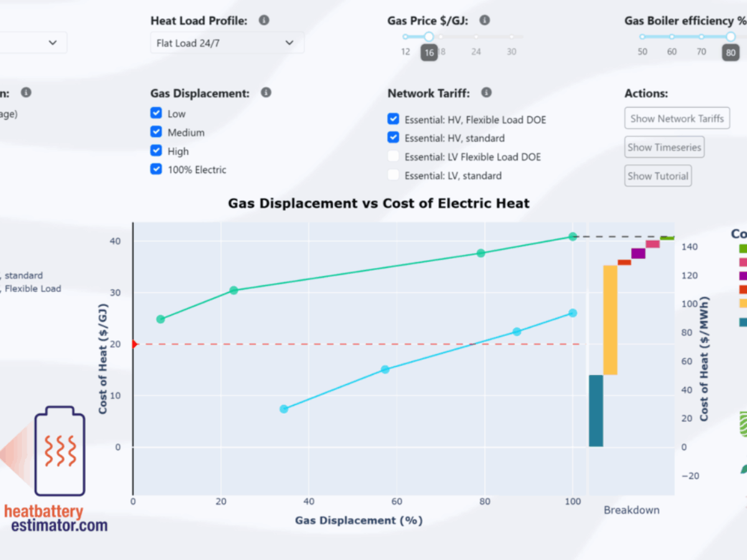Click the green data point at 100% displacement

[x=572, y=236]
